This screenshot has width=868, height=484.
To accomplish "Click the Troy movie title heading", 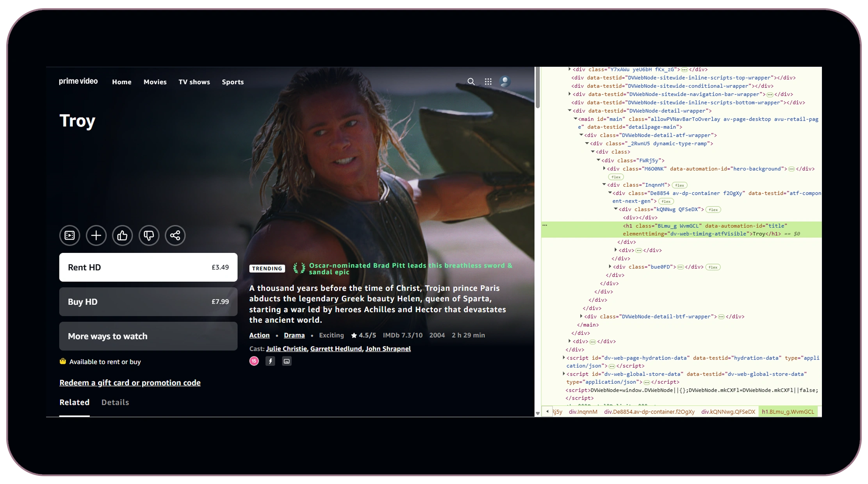I will pos(77,121).
